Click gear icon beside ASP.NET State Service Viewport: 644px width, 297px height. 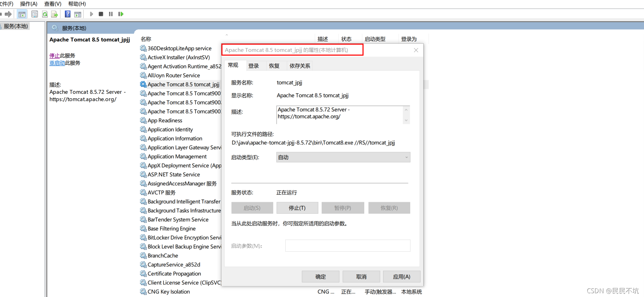[x=143, y=174]
